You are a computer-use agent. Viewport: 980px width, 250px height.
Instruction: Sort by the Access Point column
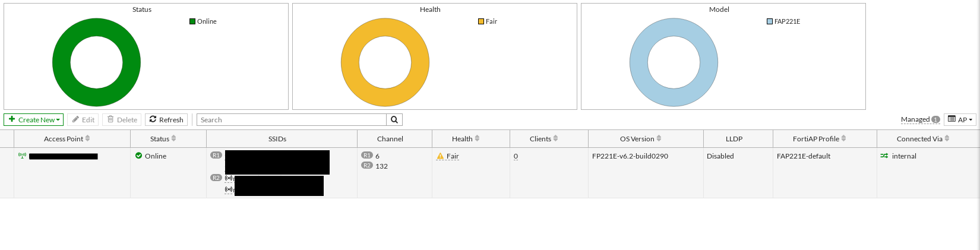coord(67,139)
